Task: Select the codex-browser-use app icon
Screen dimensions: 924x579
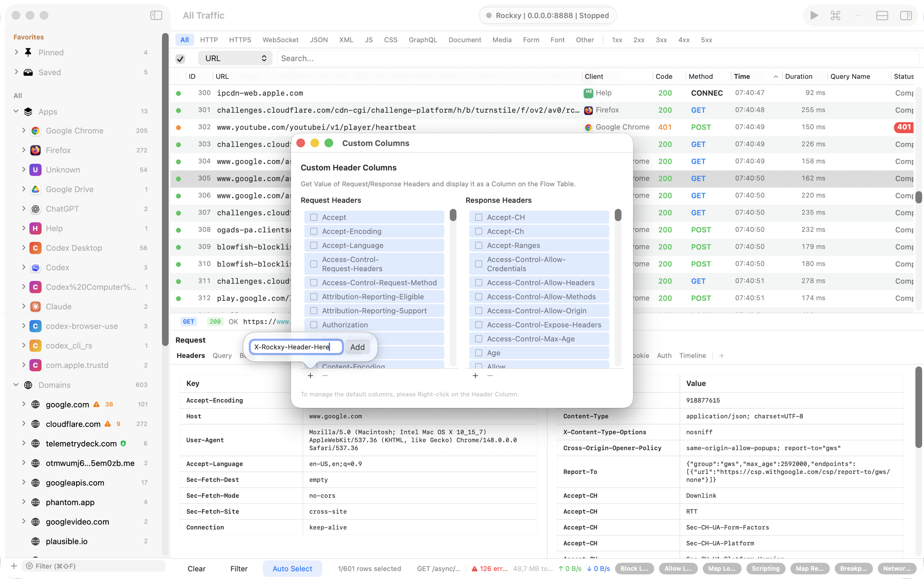Action: 35,326
